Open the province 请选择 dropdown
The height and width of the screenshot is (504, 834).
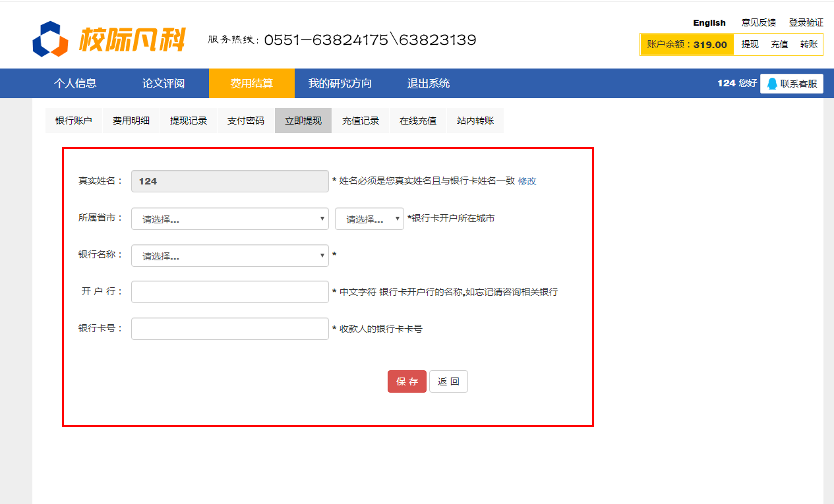pos(229,219)
